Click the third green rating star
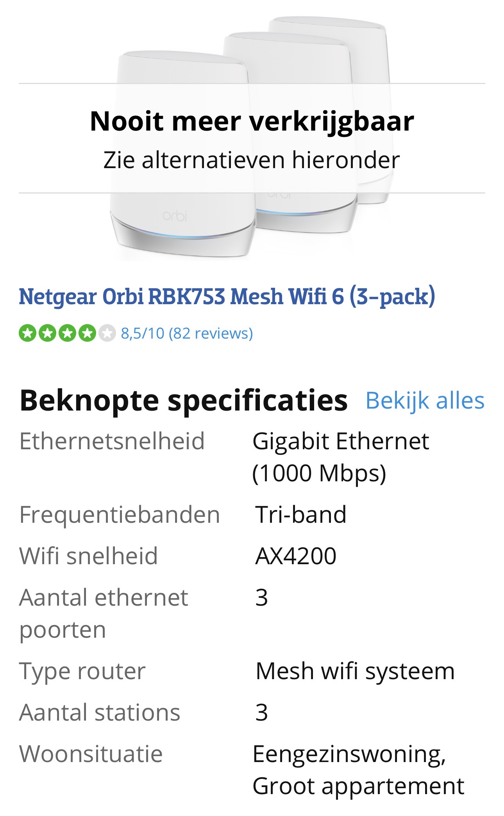Screen dimensions: 504x816 coord(67,333)
